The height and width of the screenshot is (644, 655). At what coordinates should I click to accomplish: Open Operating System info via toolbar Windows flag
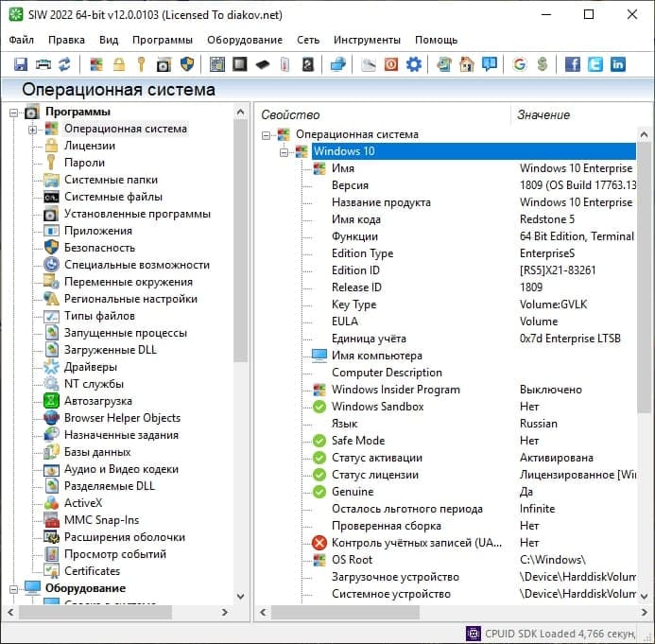(96, 64)
